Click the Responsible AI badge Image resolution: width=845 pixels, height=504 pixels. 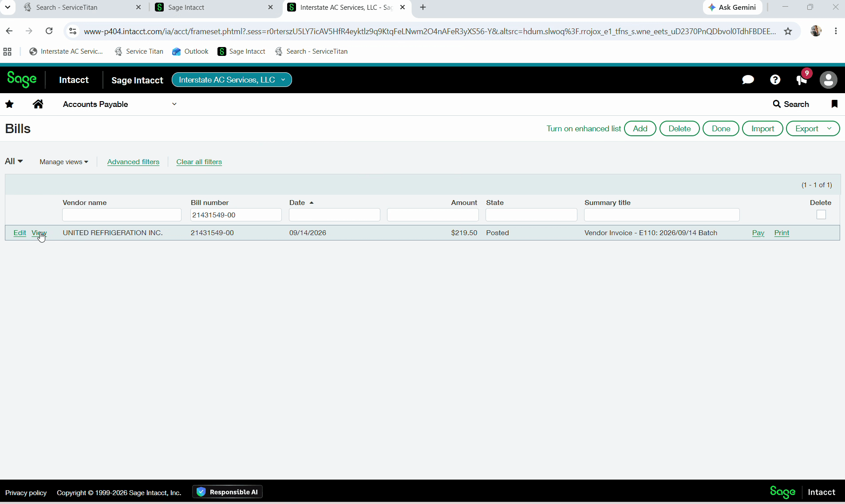228,492
